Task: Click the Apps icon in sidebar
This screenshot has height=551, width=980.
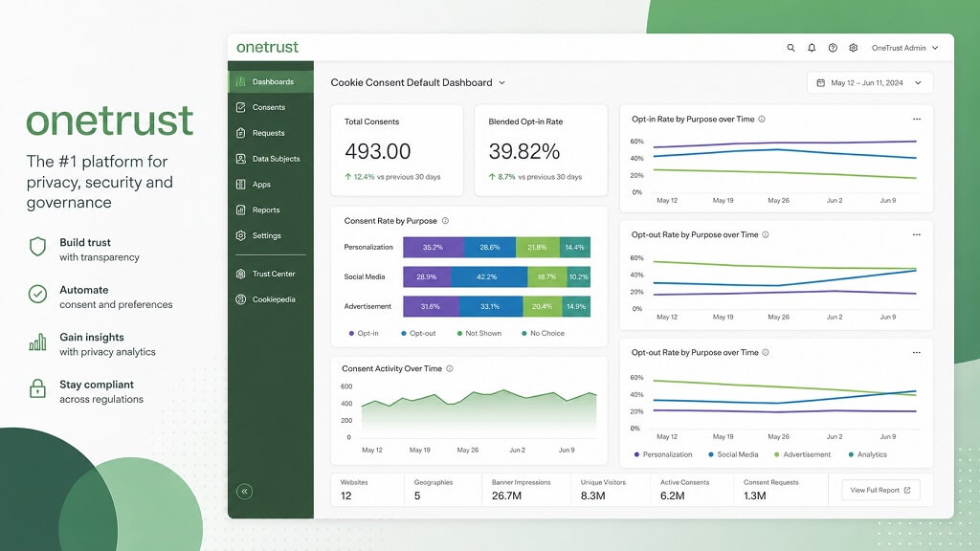Action: tap(240, 185)
